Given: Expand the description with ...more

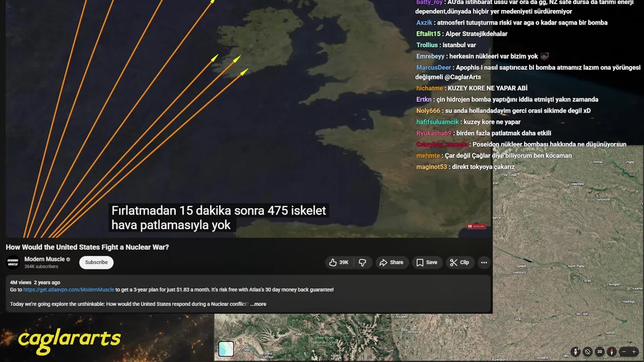Looking at the screenshot, I should [x=258, y=304].
